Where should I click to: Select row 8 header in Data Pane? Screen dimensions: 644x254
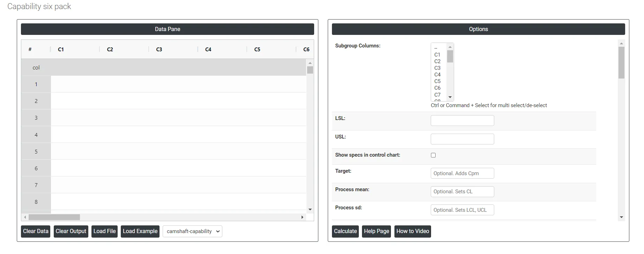36,202
